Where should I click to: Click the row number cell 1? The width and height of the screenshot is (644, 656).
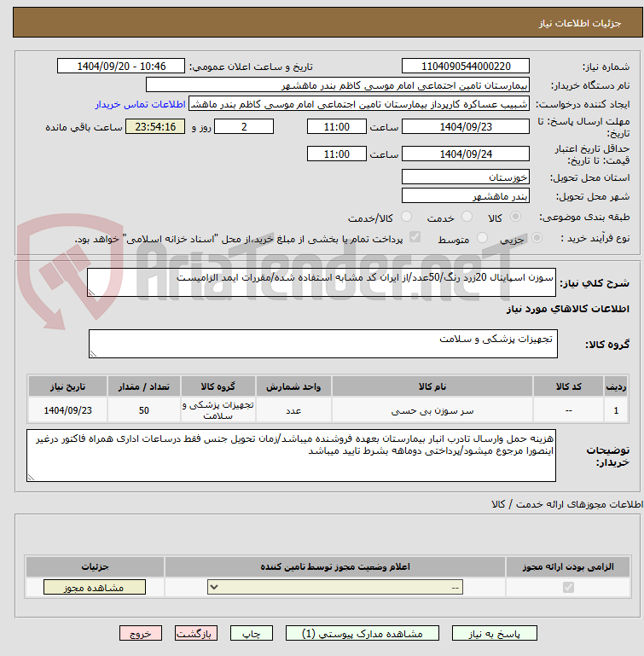[616, 410]
